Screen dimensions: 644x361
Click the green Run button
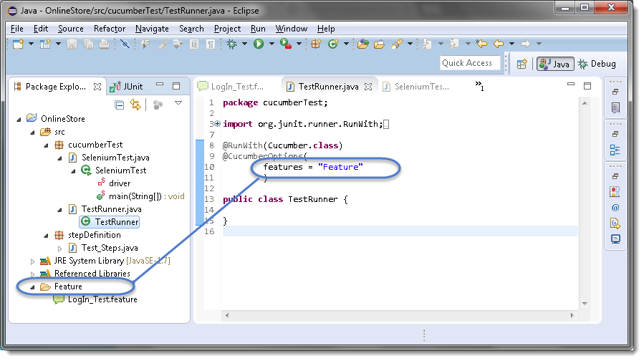click(259, 44)
